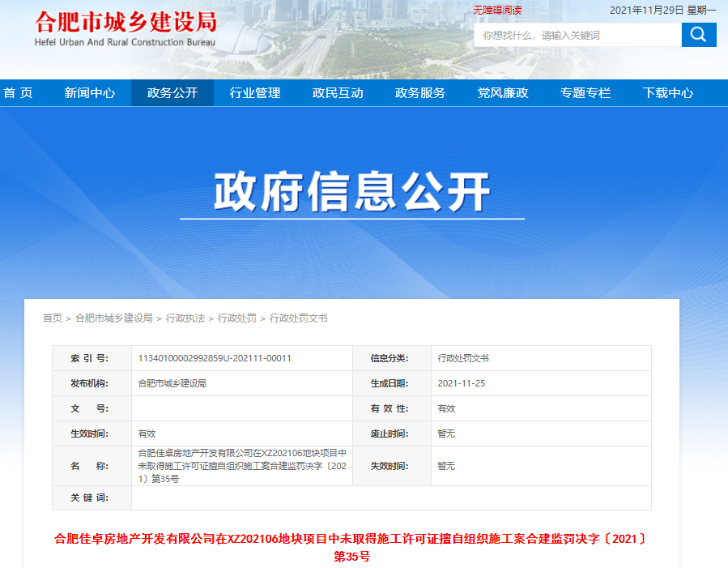This screenshot has height=568, width=728.
Task: Click the blue search magnifier icon
Action: [x=699, y=35]
